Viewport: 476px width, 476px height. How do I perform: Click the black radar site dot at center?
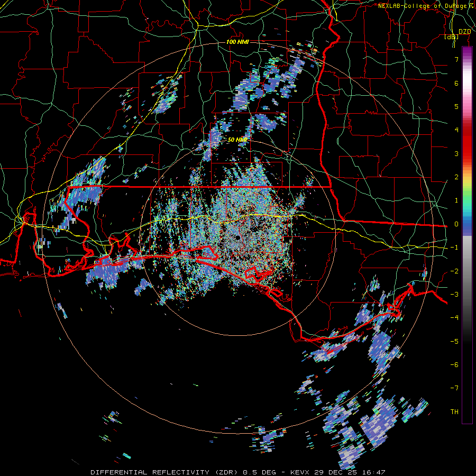pos(237,237)
